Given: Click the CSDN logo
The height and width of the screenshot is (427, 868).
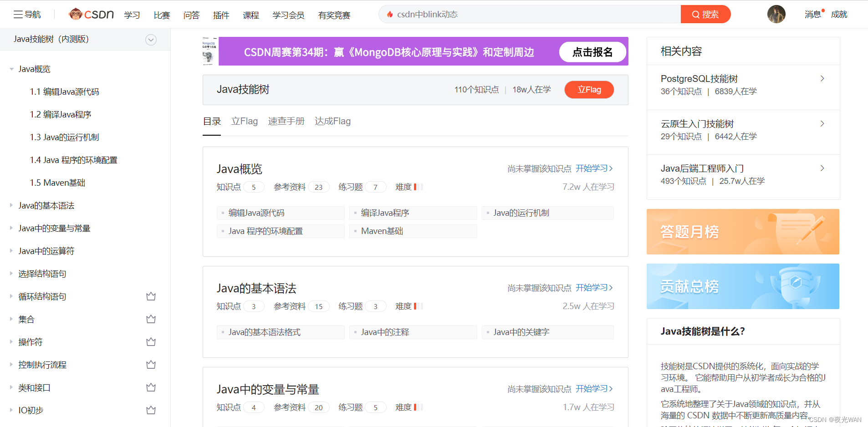Looking at the screenshot, I should coord(91,14).
